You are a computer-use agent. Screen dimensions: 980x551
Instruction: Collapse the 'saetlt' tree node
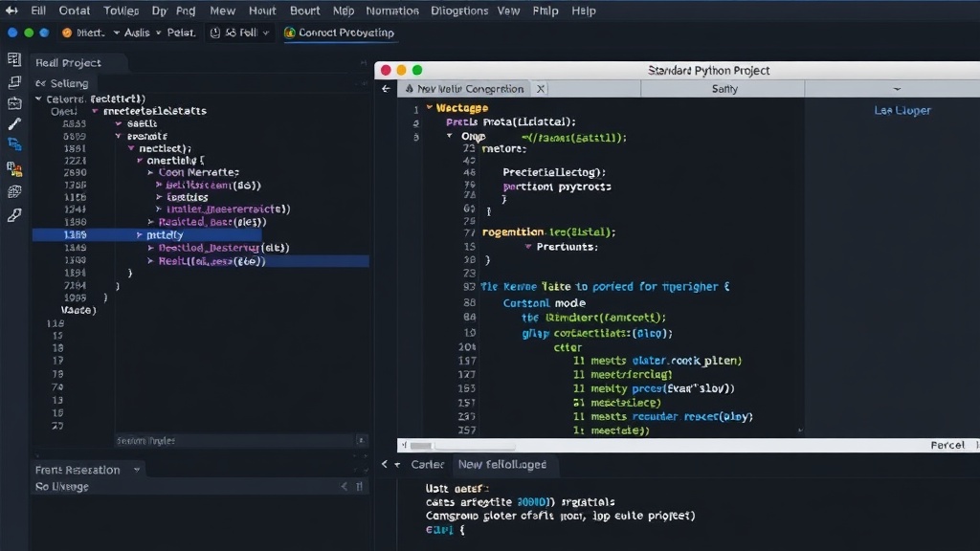118,123
